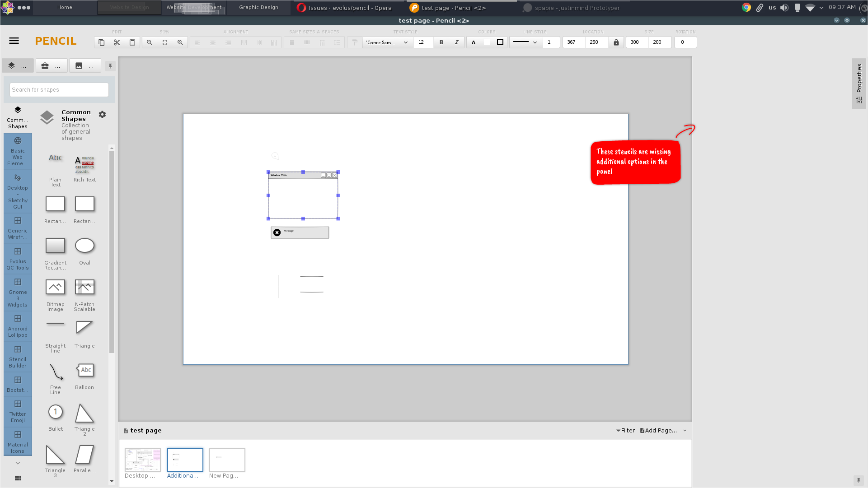The width and height of the screenshot is (868, 488).
Task: Open the line style dropdown
Action: (x=525, y=42)
